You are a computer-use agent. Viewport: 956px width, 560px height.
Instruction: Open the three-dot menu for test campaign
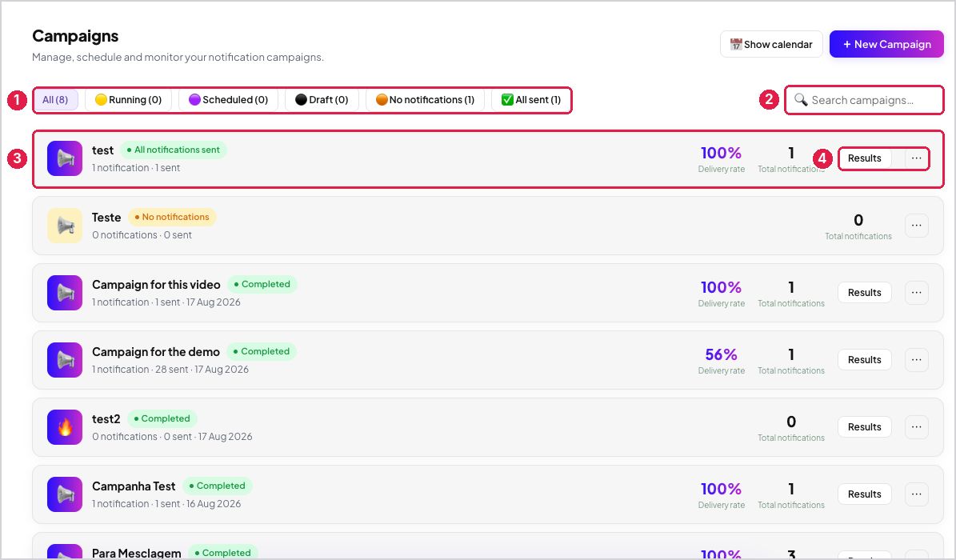click(x=916, y=158)
